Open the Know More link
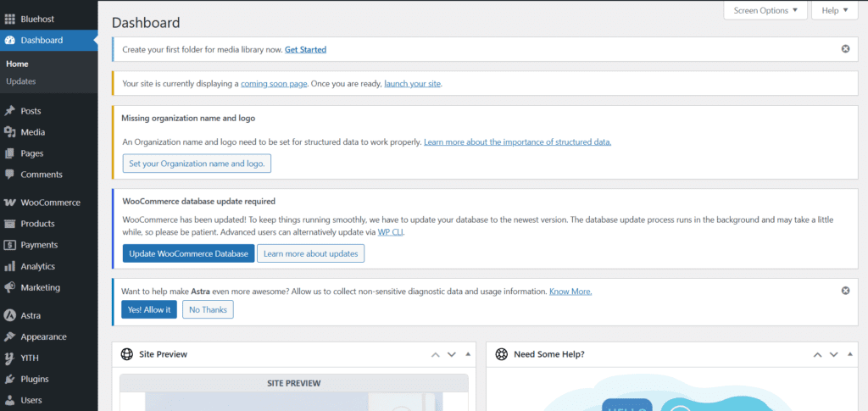Screen dimensions: 868x411 570,291
